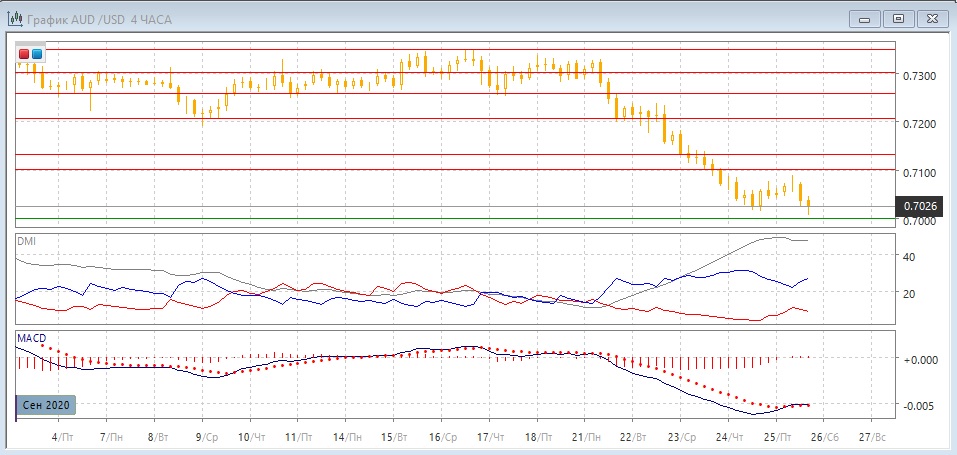Screen dimensions: 957x455
Task: Click the 0.7200 price axis label
Action: 920,124
